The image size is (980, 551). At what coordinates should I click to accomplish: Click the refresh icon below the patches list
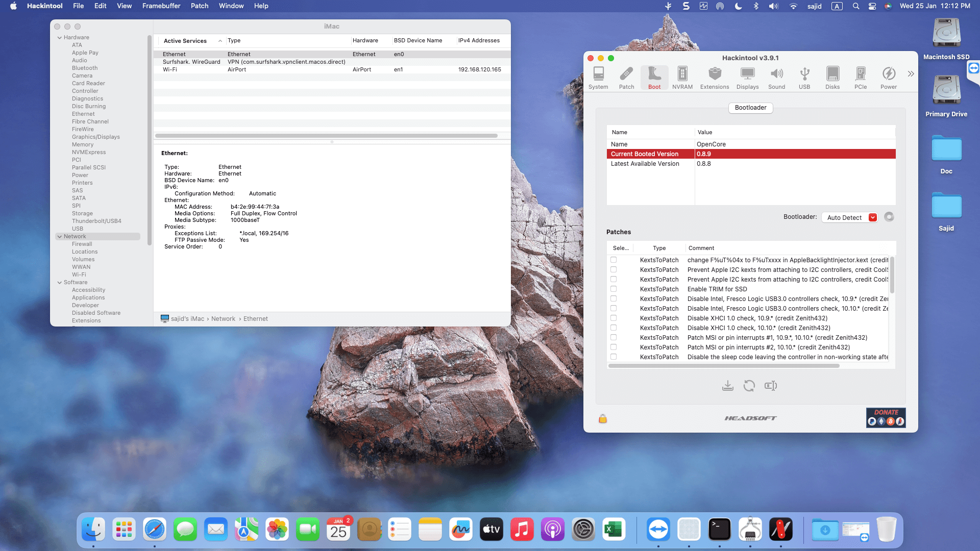(749, 386)
